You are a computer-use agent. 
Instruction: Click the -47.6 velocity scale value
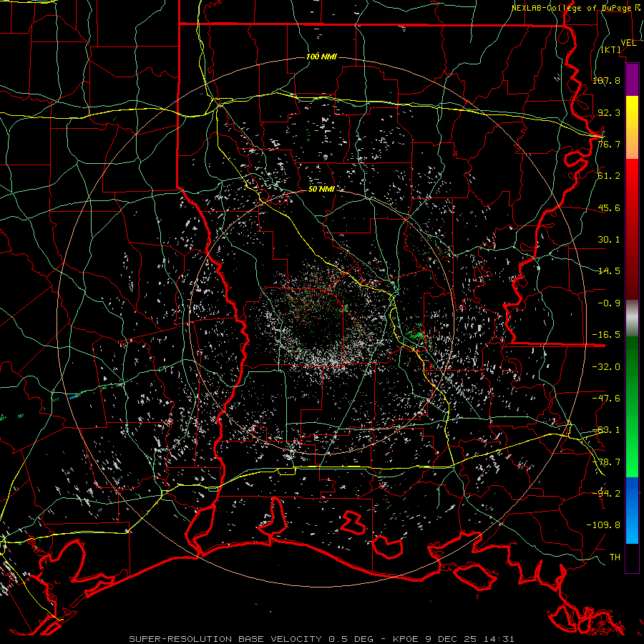point(606,399)
